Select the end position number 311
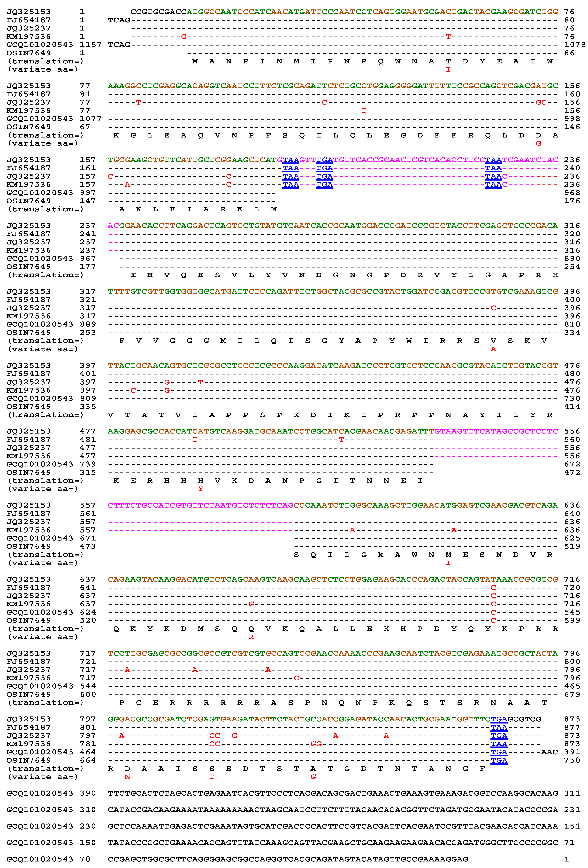The image size is (588, 868). (572, 793)
